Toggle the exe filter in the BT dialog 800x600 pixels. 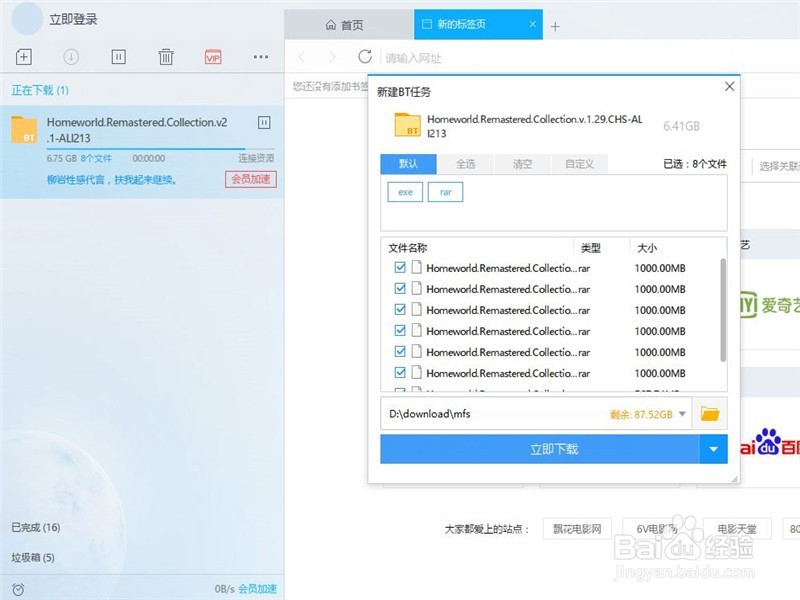tap(404, 191)
